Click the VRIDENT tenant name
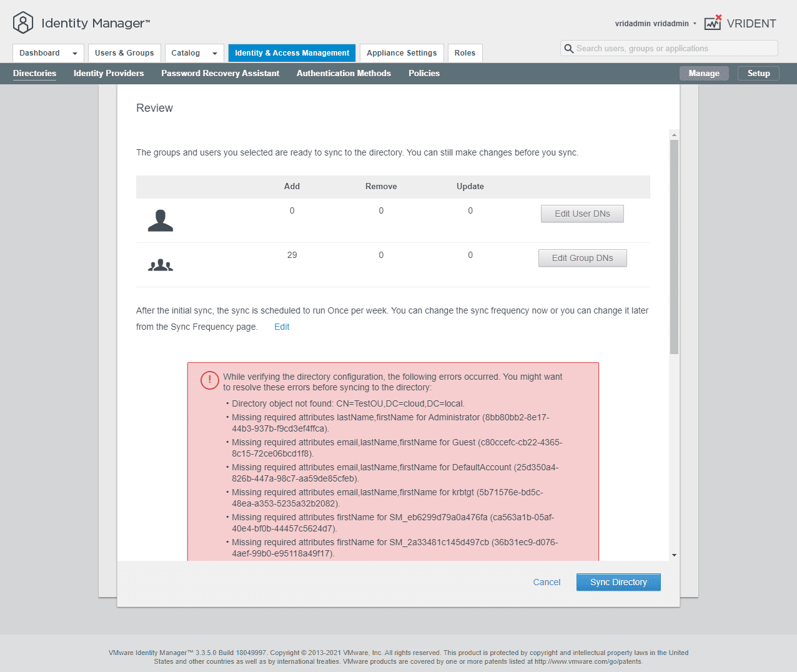This screenshot has width=797, height=672. coord(751,24)
